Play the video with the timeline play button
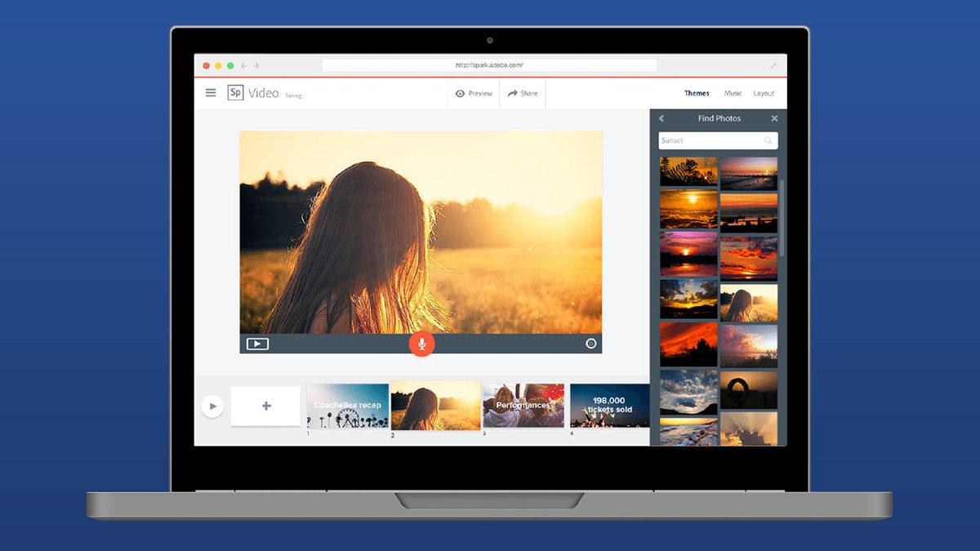Screen dimensions: 980x551 click(212, 405)
